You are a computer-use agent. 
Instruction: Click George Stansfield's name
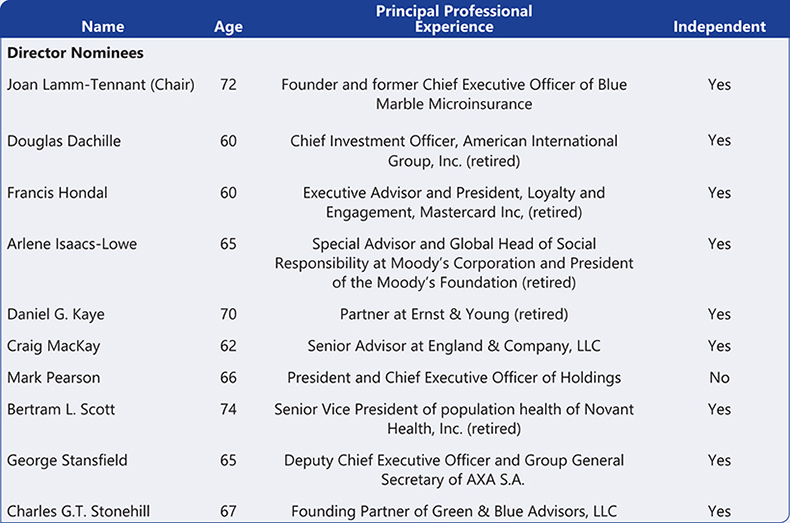coord(65,460)
